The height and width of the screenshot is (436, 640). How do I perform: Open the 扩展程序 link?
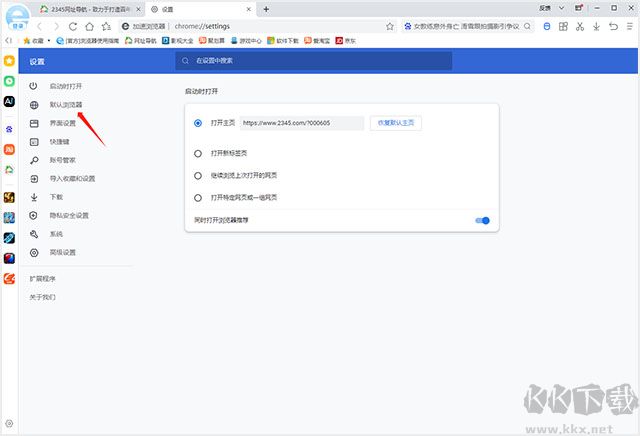(42, 279)
